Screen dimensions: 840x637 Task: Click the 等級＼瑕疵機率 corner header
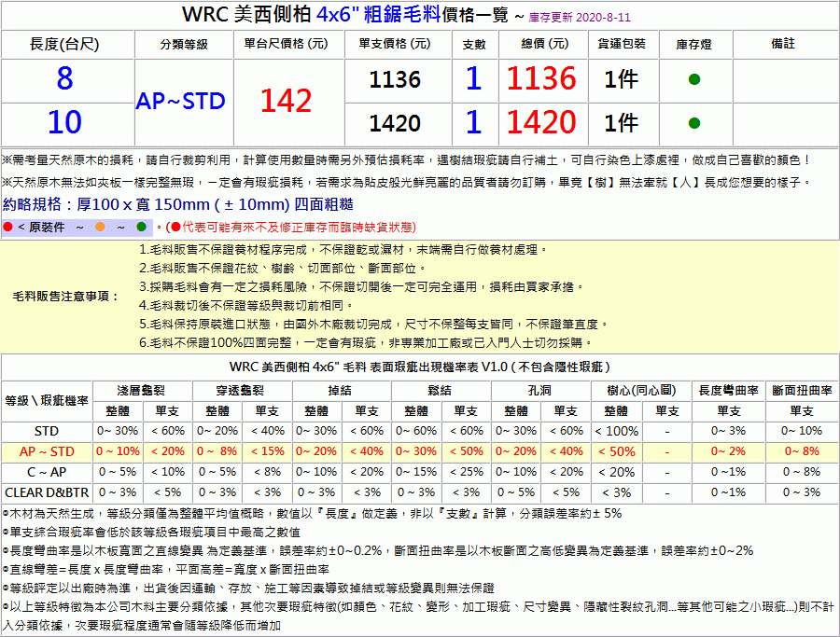point(47,401)
